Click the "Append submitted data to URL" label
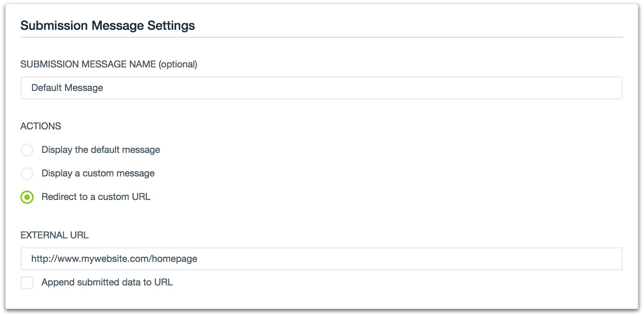 (107, 282)
